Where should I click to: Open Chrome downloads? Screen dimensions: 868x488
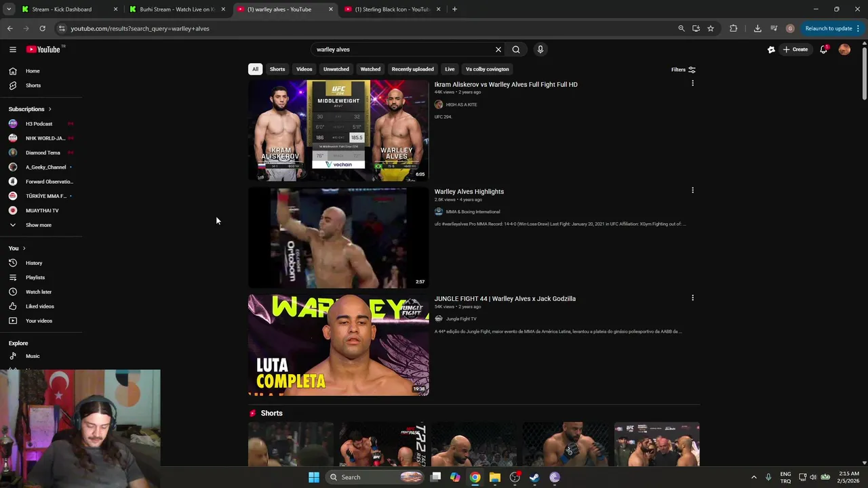pos(757,28)
